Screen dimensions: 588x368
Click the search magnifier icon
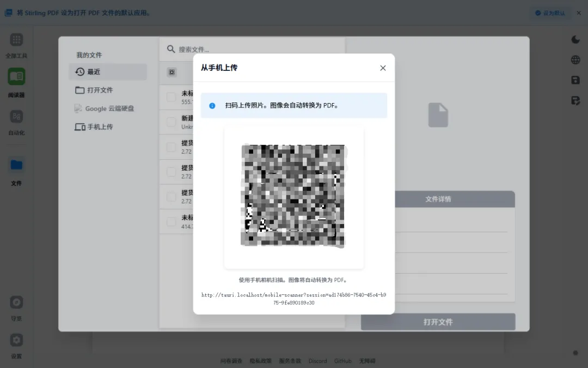[x=171, y=49]
